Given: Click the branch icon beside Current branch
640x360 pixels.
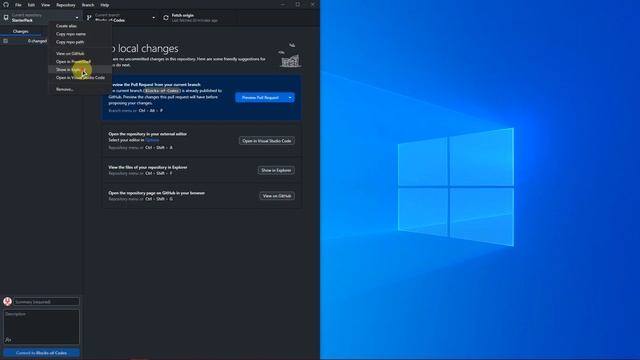Looking at the screenshot, I should (89, 18).
